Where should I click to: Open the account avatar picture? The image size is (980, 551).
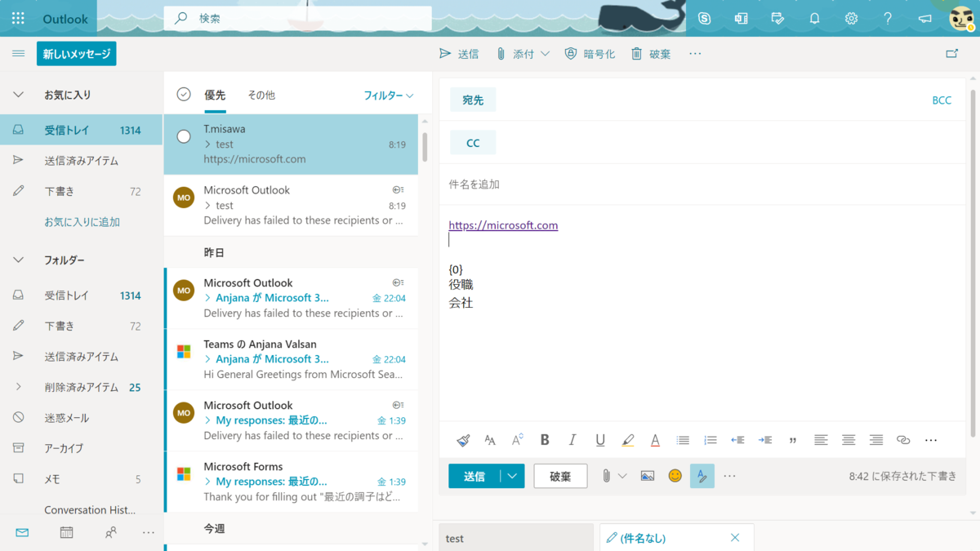pos(961,18)
